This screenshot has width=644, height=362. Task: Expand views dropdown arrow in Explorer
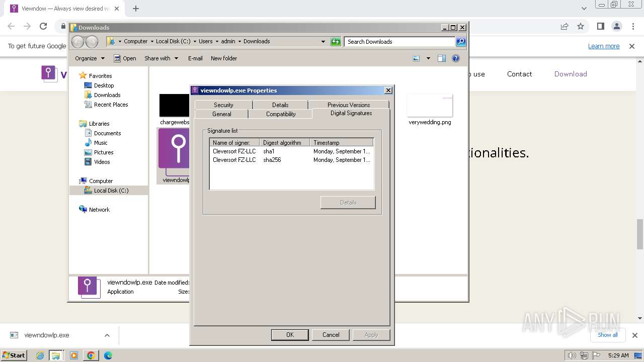[428, 58]
